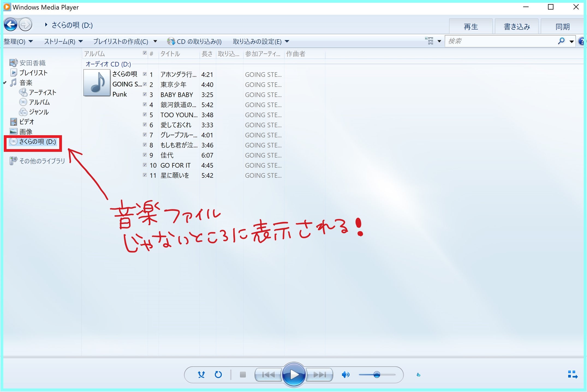Screen dimensions: 587x392
Task: Uncheck track 10 GO FOR IT checkbox
Action: (145, 165)
